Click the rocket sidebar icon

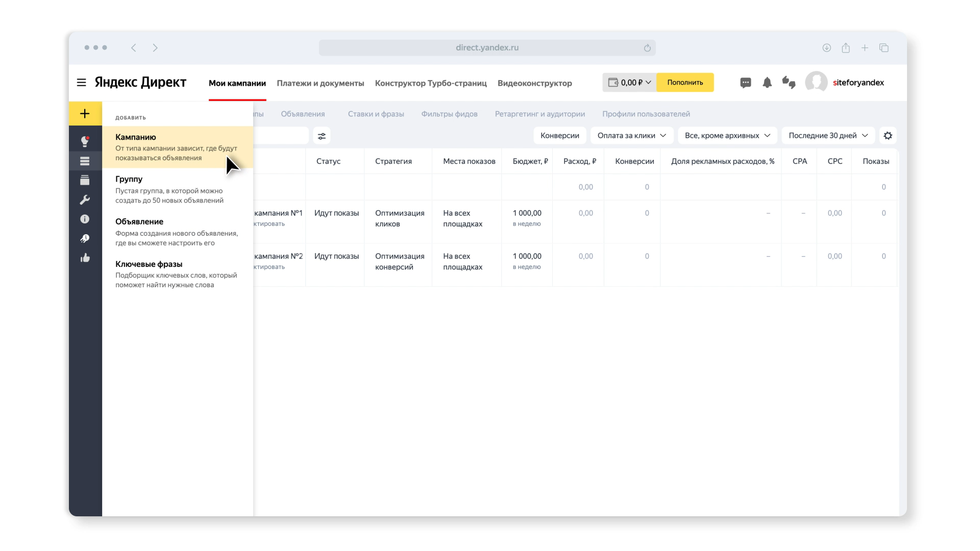pos(85,238)
